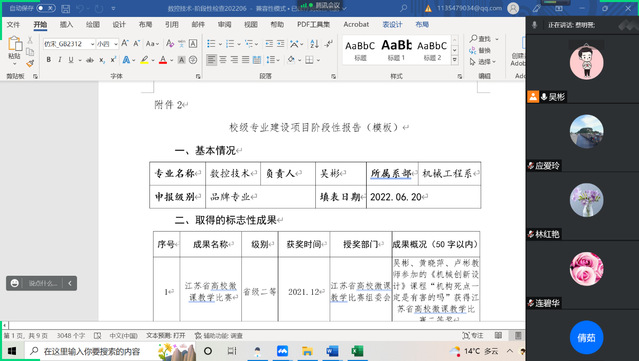Click the strikethrough text icon

[x=90, y=60]
